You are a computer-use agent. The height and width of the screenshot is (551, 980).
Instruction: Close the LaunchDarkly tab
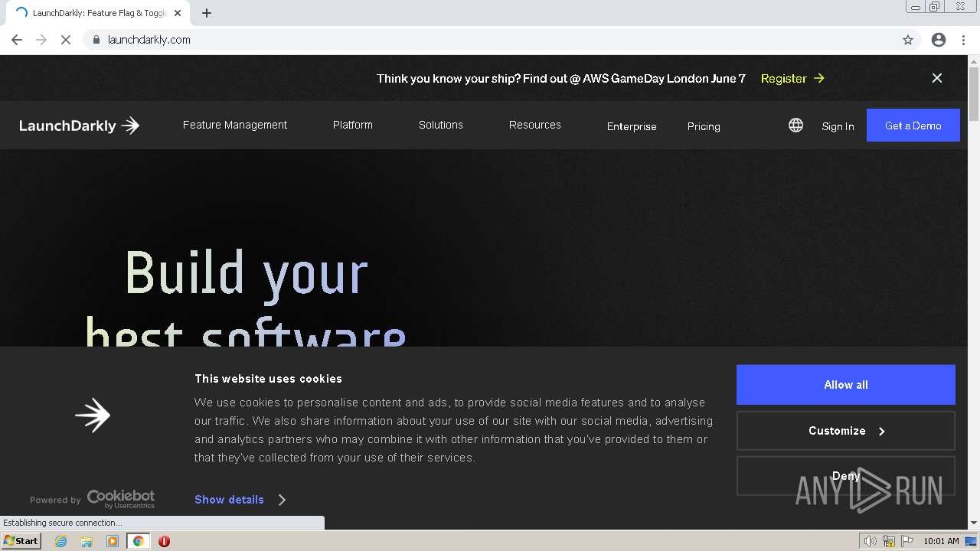coord(178,13)
